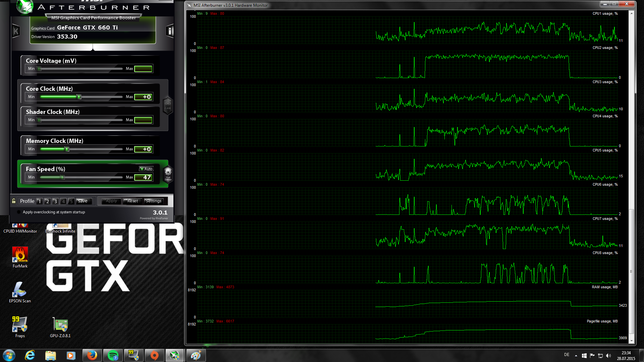Toggle the profile lock padlock icon
This screenshot has width=644, height=362.
(14, 201)
